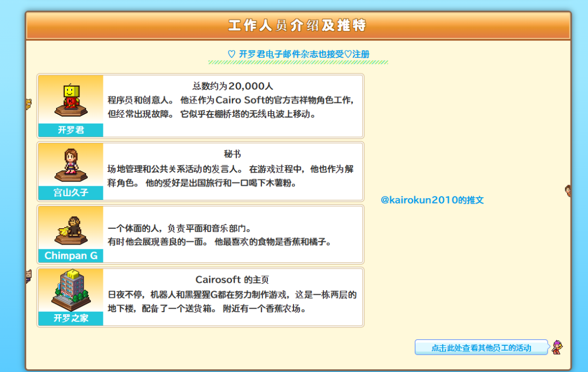Click the purple-haired character beside the activity button
588x372 pixels.
(x=557, y=347)
